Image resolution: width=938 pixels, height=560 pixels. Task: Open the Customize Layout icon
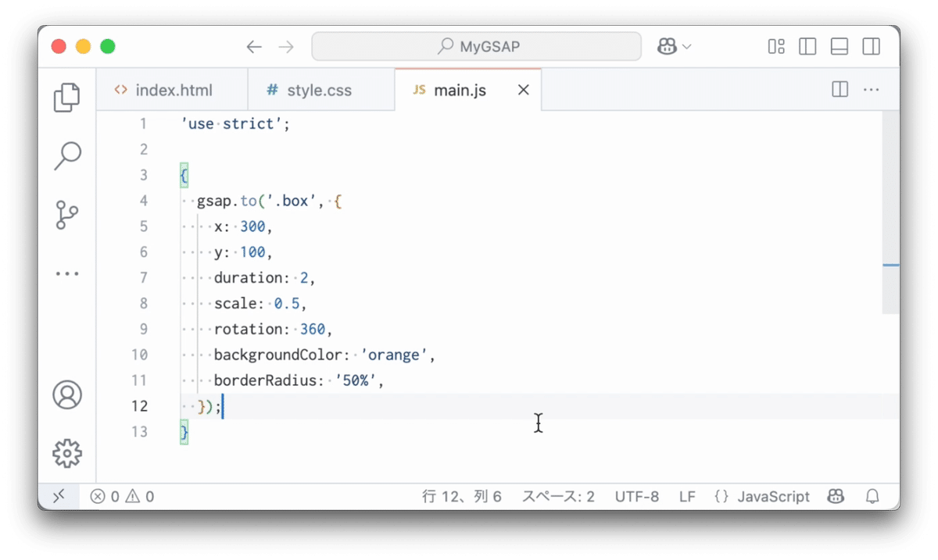pyautogui.click(x=775, y=46)
